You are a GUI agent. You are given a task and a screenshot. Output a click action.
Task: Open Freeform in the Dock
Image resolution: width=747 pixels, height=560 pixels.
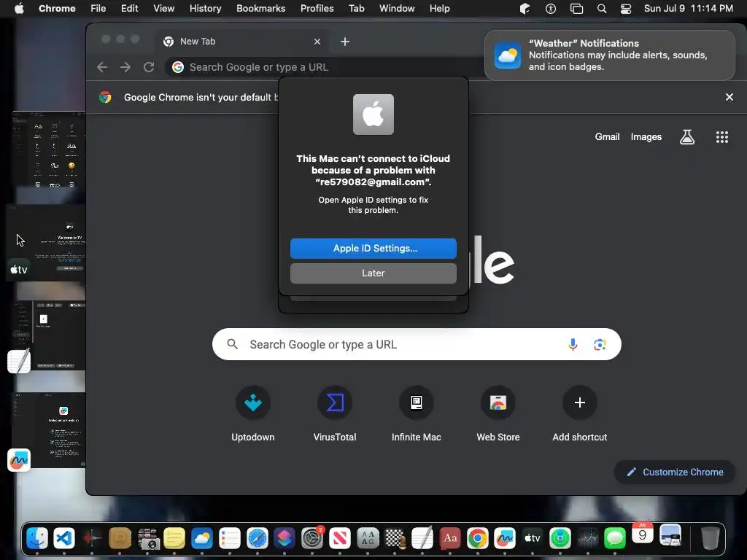(505, 539)
